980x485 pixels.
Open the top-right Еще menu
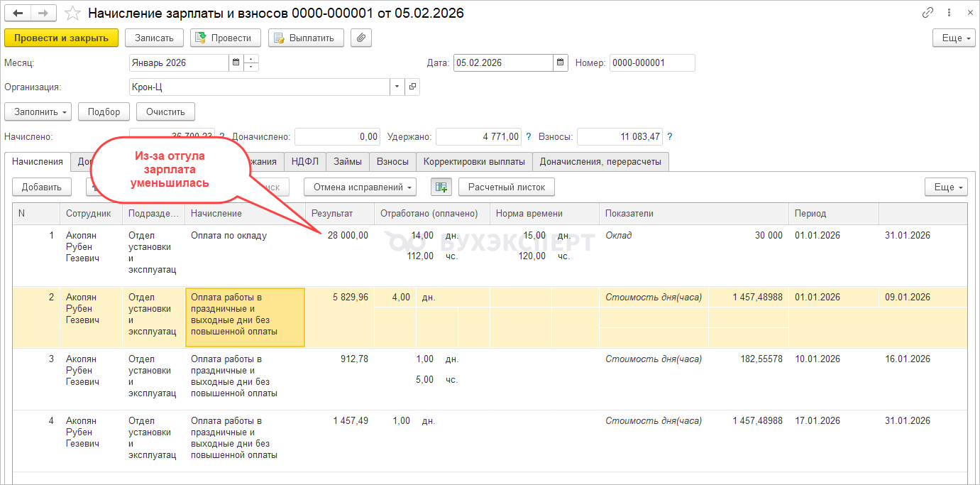pos(952,38)
